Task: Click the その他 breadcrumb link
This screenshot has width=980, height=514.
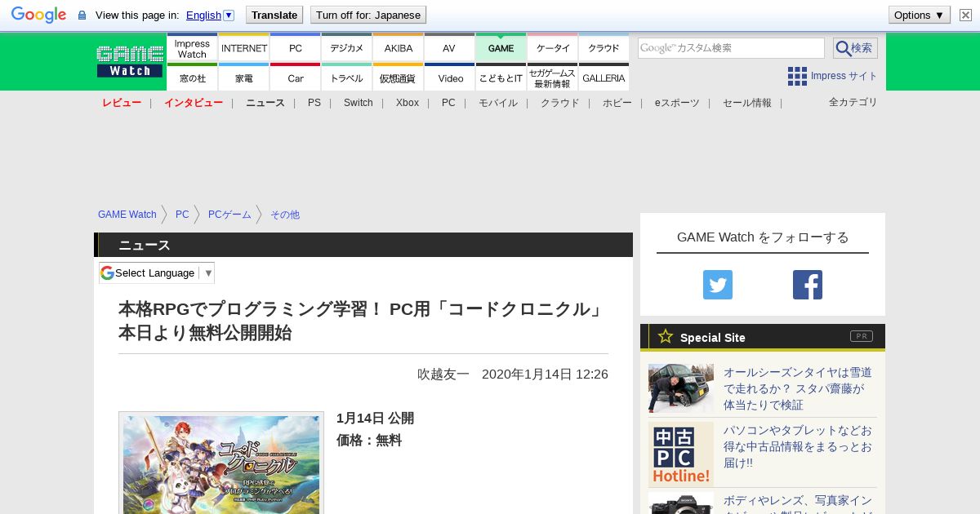Action: [x=285, y=215]
